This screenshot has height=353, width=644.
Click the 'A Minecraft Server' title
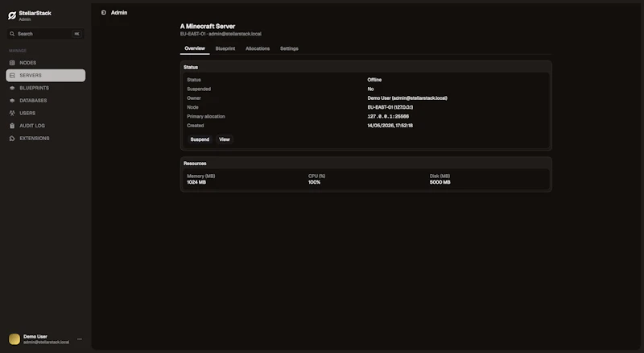click(208, 27)
